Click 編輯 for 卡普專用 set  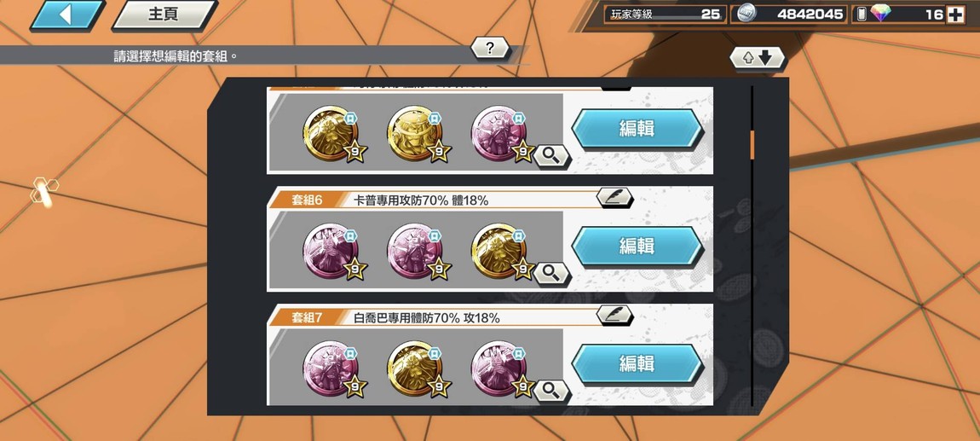637,247
